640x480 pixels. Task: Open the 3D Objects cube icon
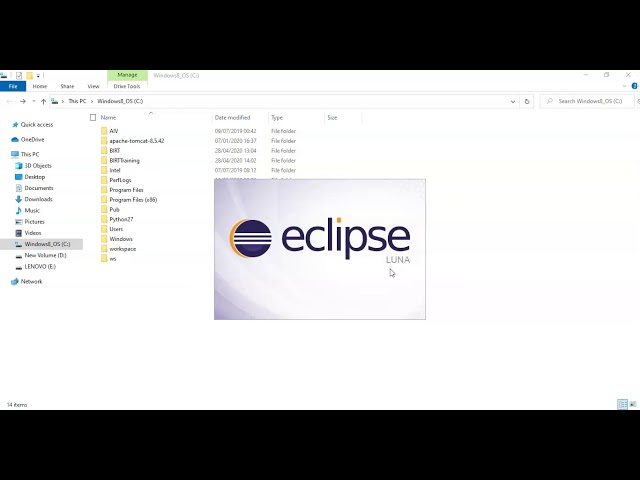18,166
